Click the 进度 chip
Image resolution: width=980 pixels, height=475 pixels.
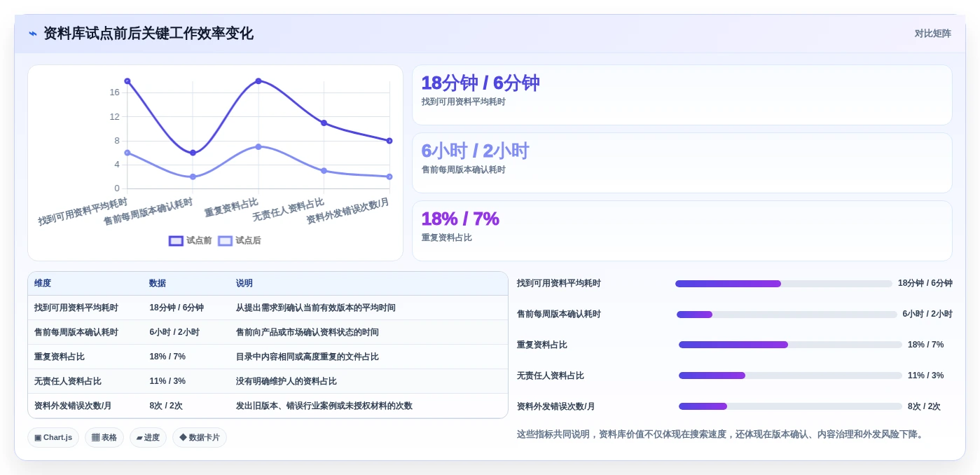click(148, 437)
